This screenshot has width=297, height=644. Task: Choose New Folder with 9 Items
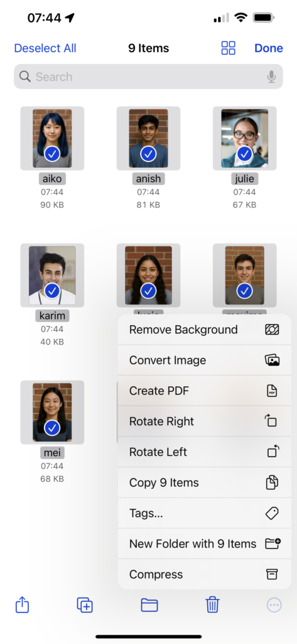point(204,543)
